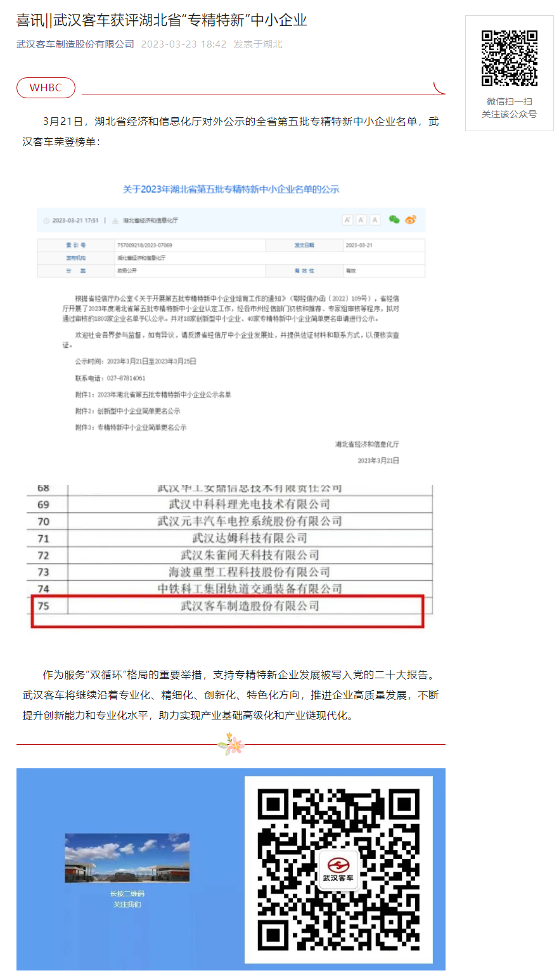Click table row 71 武汉达姆科技有限公司
This screenshot has width=559, height=980.
(x=230, y=538)
